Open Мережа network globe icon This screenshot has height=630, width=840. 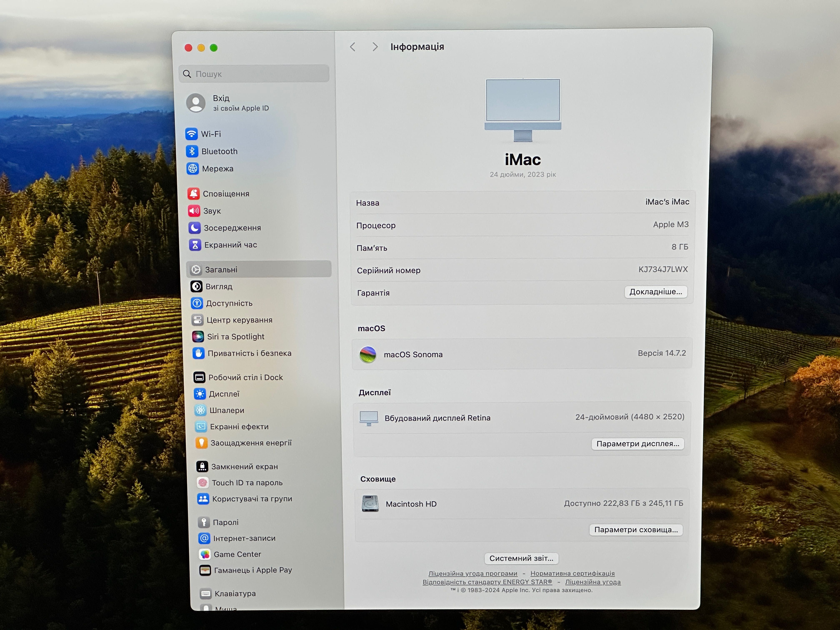point(192,168)
